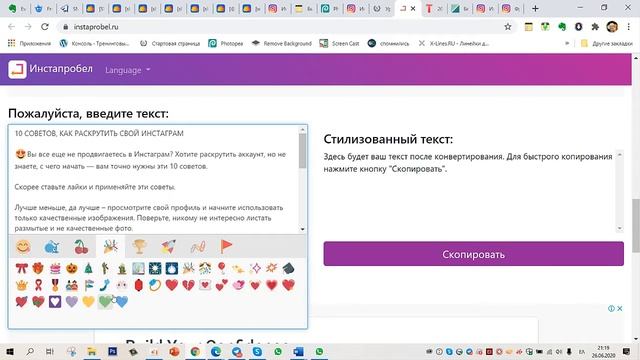Insert the awareness ribbon emoji
Viewport: 640px width, 360px height.
tap(38, 285)
